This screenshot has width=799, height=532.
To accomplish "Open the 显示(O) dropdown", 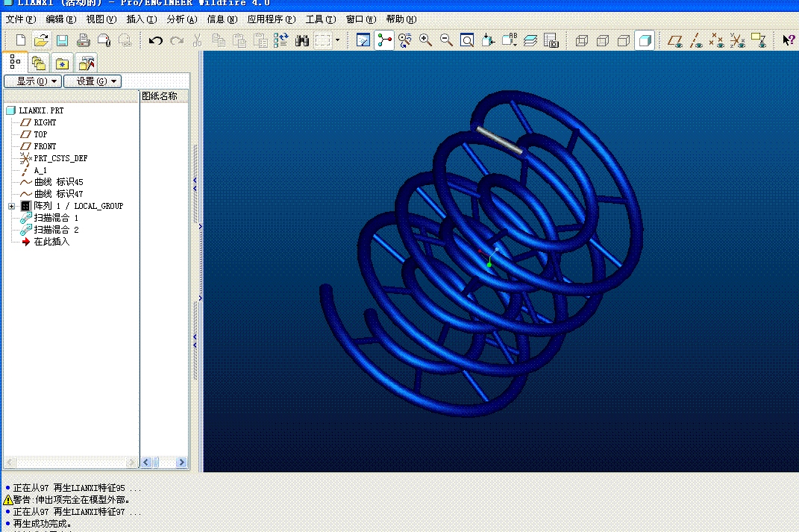I will point(33,81).
